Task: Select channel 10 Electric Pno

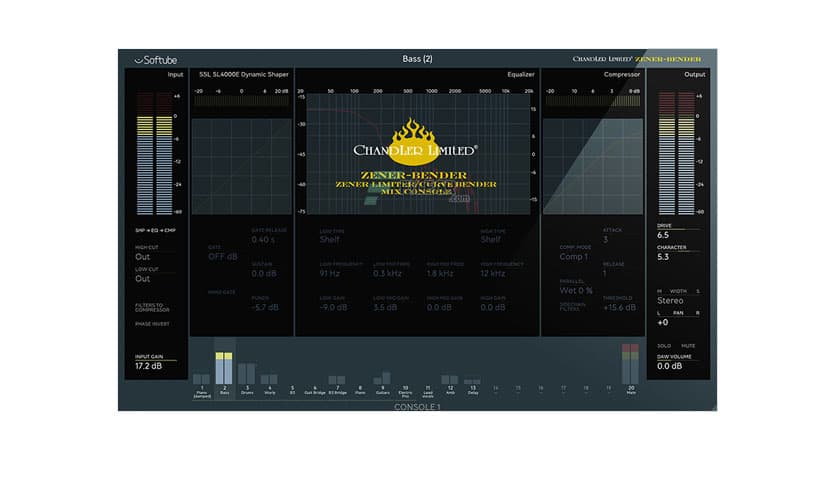Action: (405, 392)
